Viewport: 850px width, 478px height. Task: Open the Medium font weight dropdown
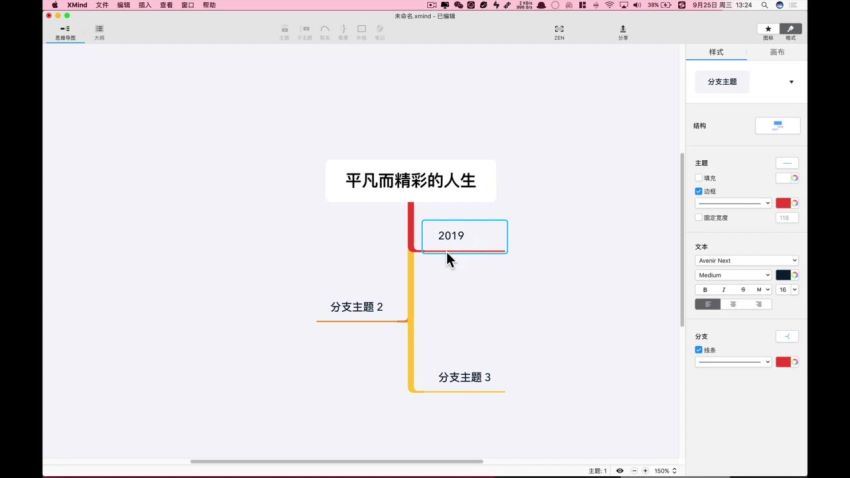[x=733, y=275]
